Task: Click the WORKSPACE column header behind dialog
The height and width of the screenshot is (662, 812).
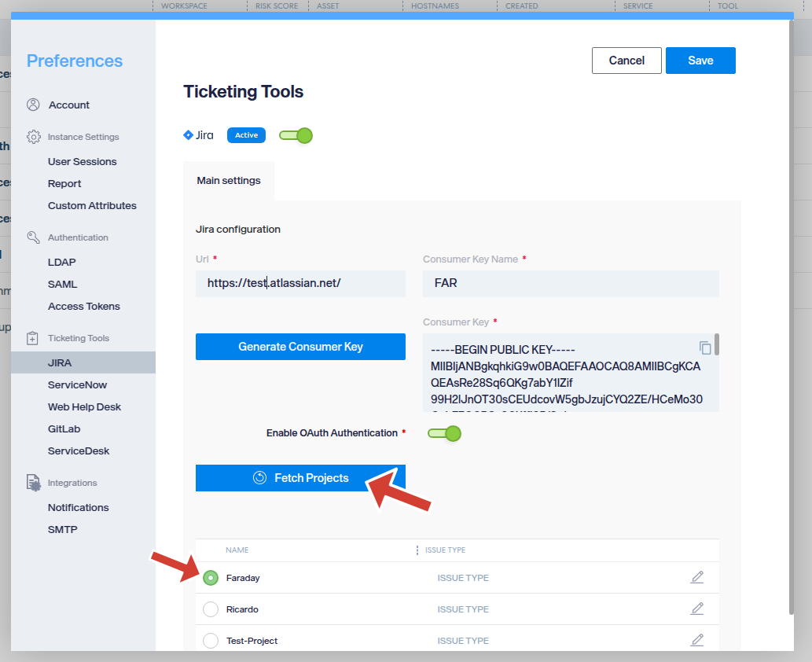Action: tap(184, 6)
